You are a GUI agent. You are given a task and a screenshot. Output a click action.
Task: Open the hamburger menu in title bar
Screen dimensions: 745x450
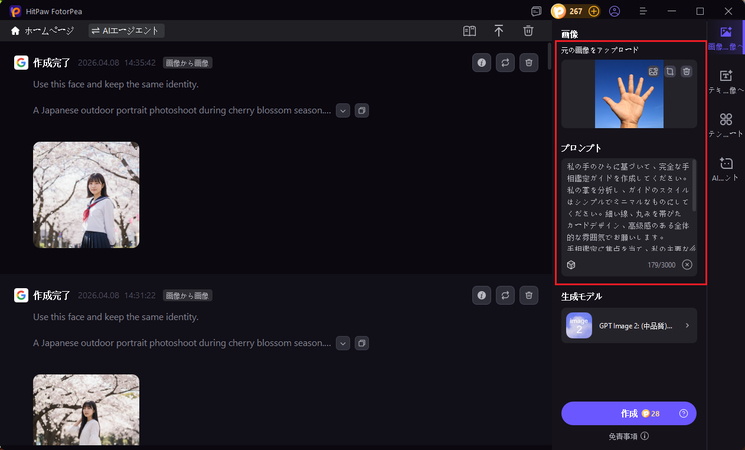point(643,11)
